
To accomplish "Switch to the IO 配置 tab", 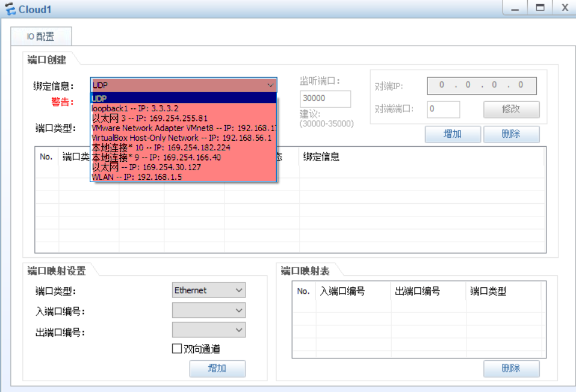I will tap(41, 36).
